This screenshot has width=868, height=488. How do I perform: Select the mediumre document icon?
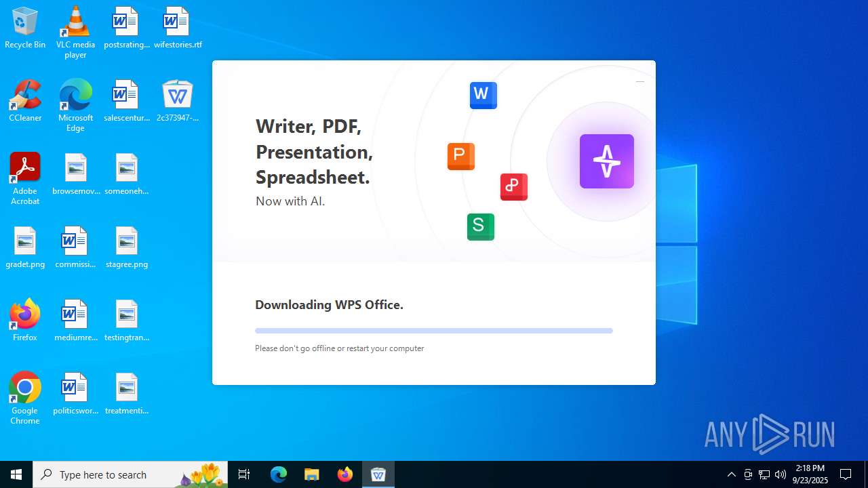tap(75, 321)
